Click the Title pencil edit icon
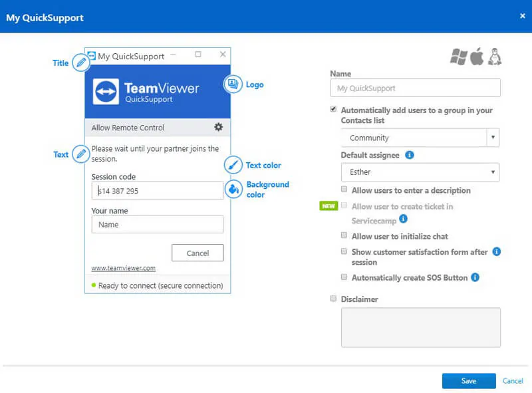 (x=80, y=63)
